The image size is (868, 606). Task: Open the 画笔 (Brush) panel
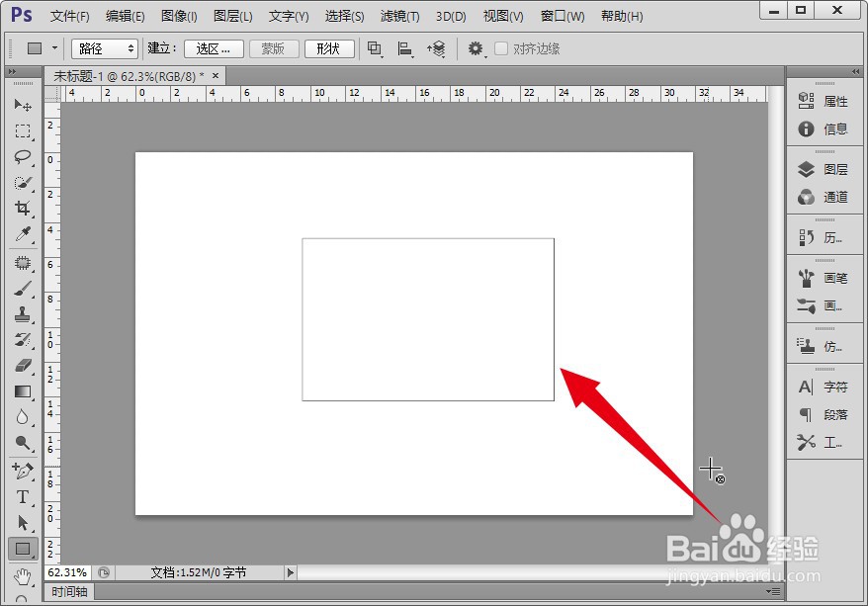(824, 278)
